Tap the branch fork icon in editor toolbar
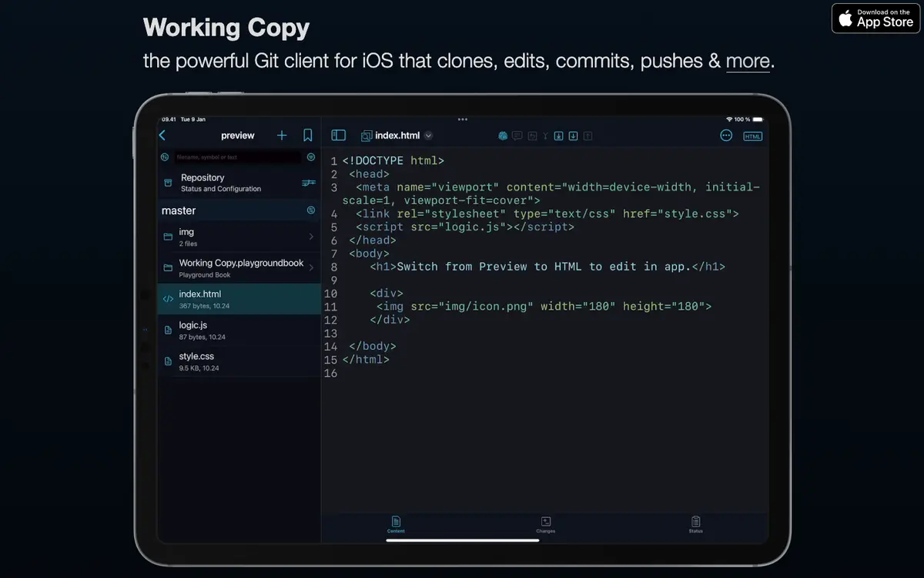This screenshot has height=578, width=924. pos(545,136)
